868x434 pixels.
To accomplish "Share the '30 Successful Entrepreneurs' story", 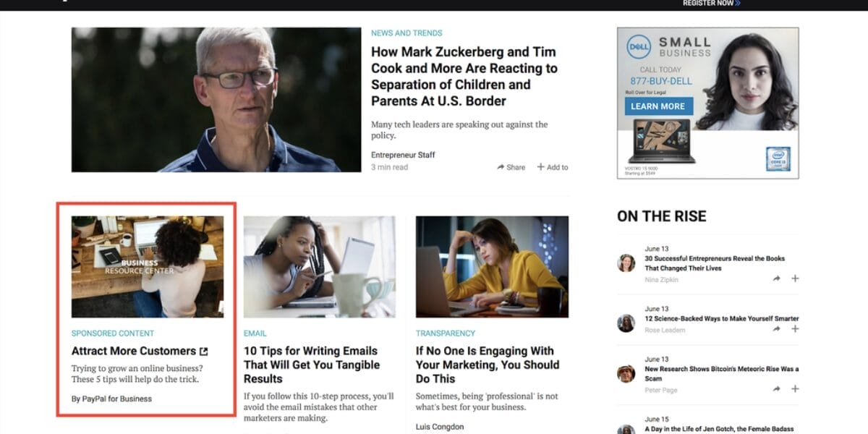I will point(777,278).
